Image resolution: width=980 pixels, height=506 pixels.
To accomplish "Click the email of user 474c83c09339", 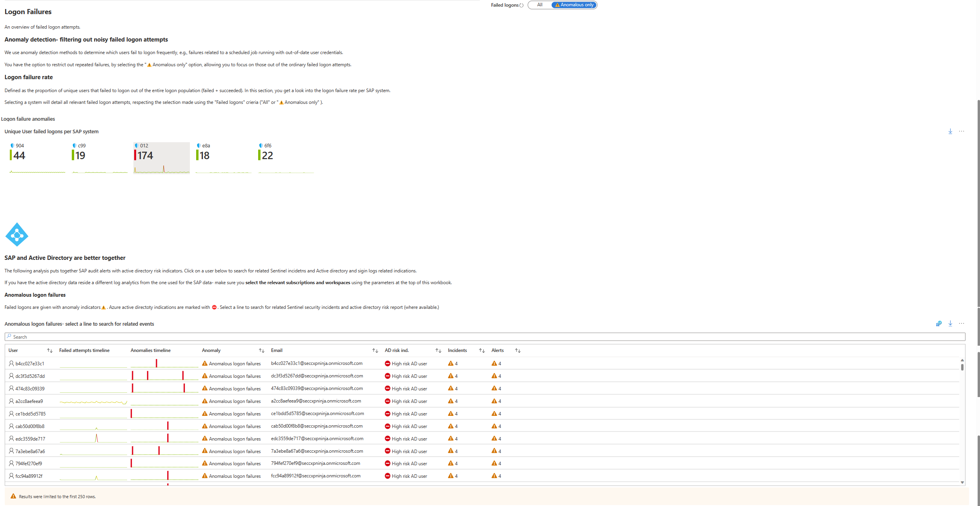I will click(317, 389).
